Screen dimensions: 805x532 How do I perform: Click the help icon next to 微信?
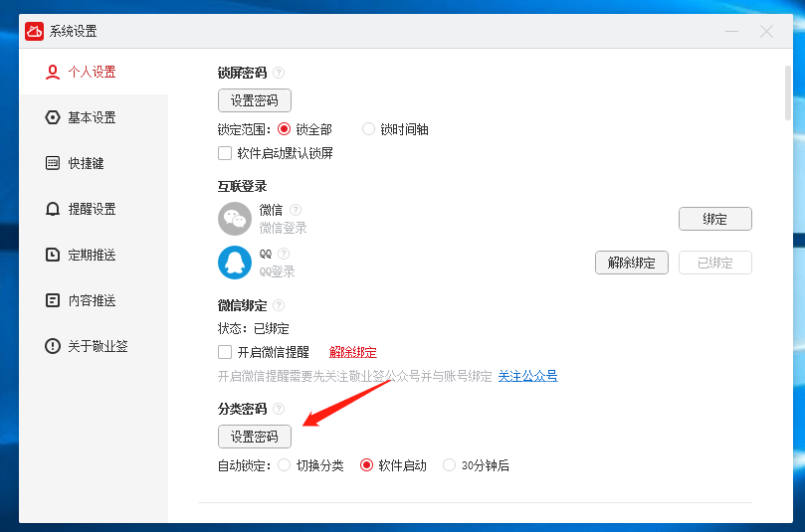296,210
